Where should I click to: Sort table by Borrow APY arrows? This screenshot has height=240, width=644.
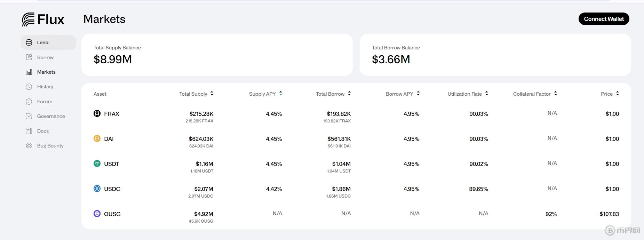418,94
